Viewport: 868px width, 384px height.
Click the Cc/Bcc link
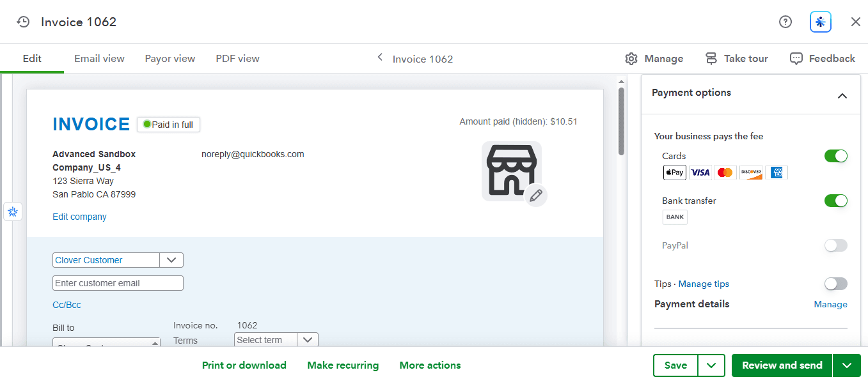point(67,305)
